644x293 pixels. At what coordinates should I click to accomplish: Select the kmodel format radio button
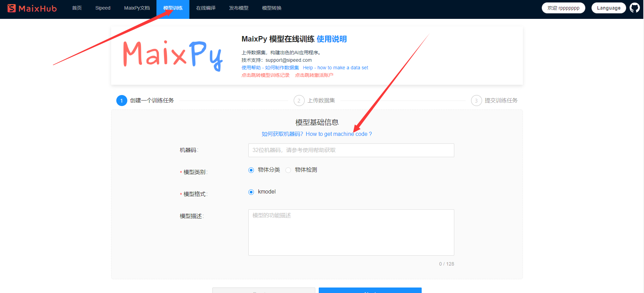point(251,192)
